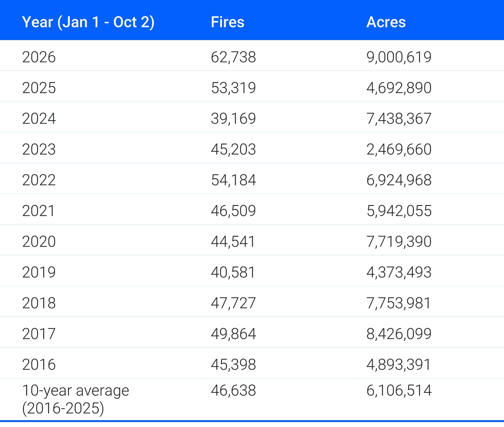The height and width of the screenshot is (427, 504).
Task: Select the fires value '49,864'
Action: (233, 334)
